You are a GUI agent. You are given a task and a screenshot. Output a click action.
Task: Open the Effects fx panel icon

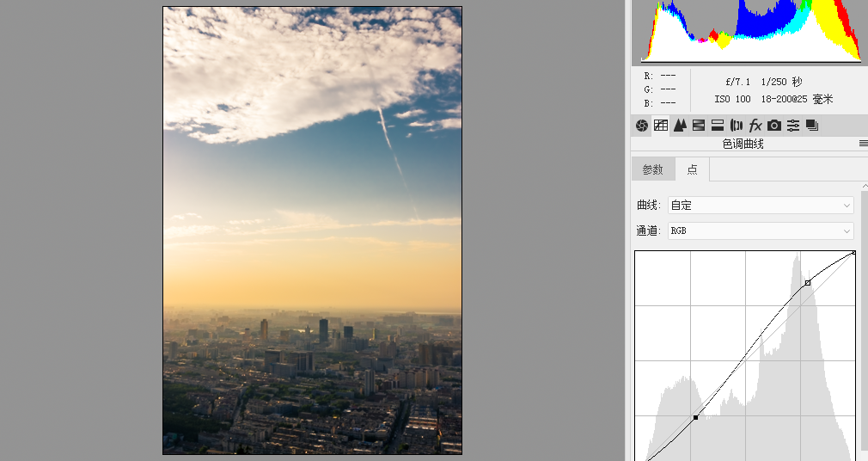click(755, 126)
